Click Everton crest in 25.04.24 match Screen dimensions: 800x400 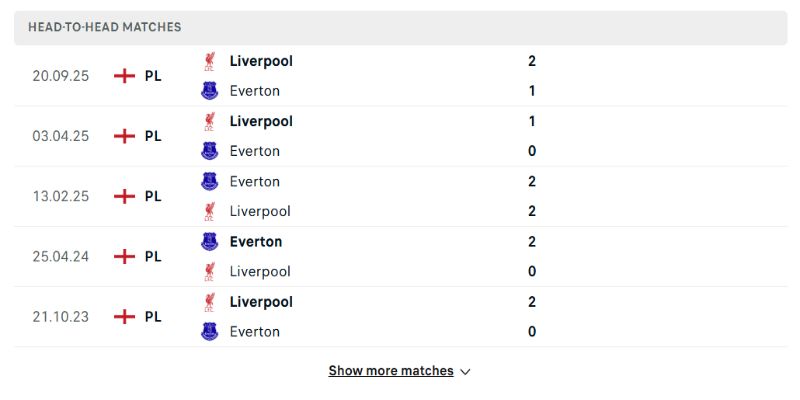click(209, 241)
